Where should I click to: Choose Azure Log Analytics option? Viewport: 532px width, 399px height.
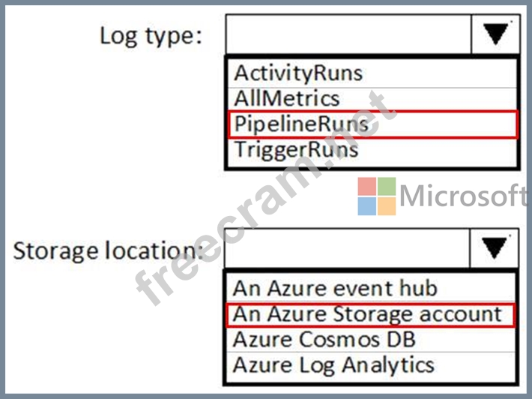pos(370,366)
